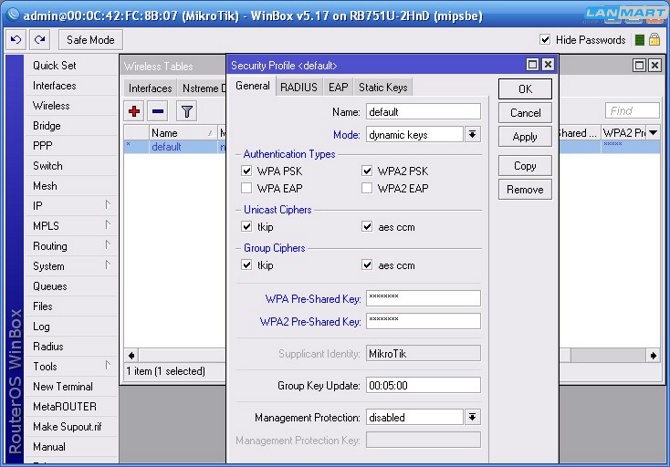
Task: Click the blue minus Remove icon
Action: pos(158,112)
